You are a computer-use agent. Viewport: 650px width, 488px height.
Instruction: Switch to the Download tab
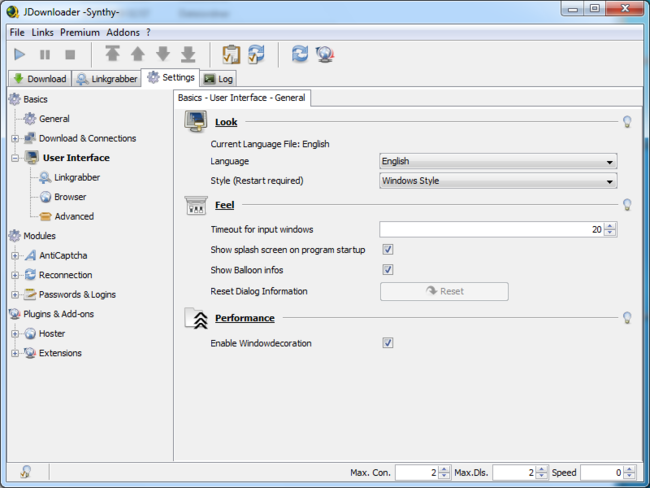(x=40, y=78)
